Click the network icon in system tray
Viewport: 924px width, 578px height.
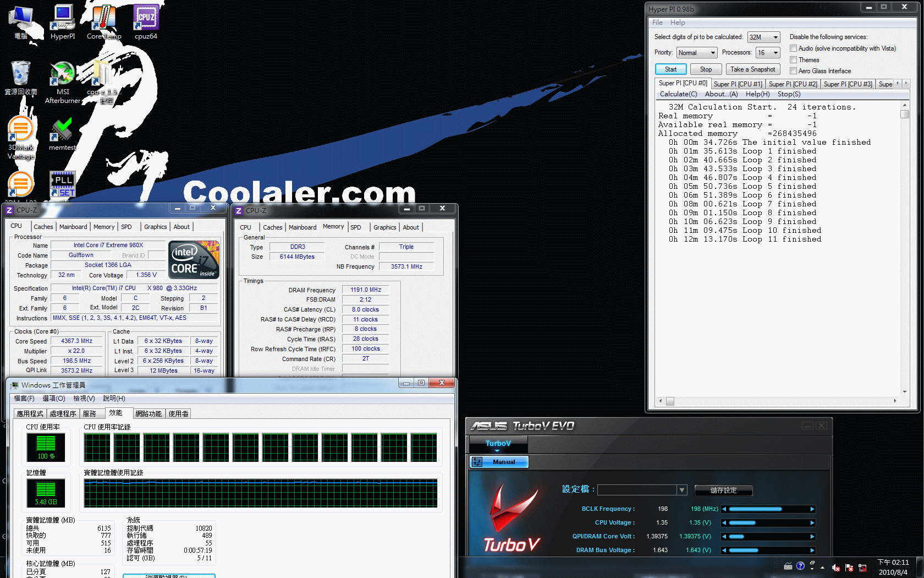pyautogui.click(x=862, y=568)
